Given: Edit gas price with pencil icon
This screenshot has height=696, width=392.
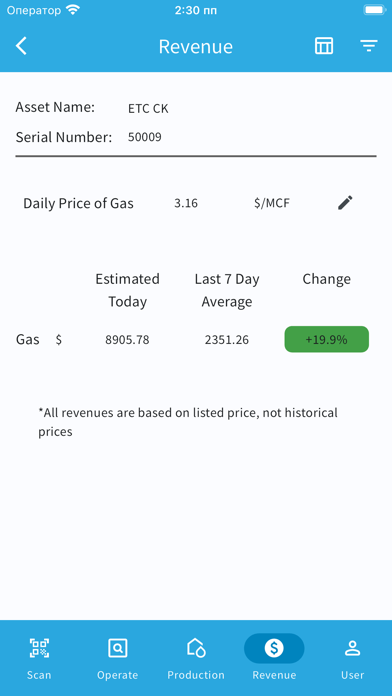Looking at the screenshot, I should tap(345, 202).
